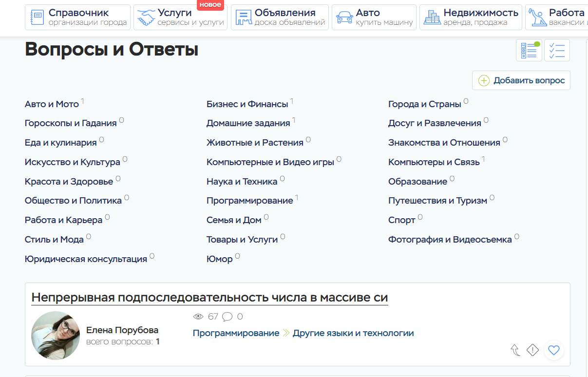Select the Компьютеры и Связь category
Screen dimensions: 588x377
click(x=434, y=162)
